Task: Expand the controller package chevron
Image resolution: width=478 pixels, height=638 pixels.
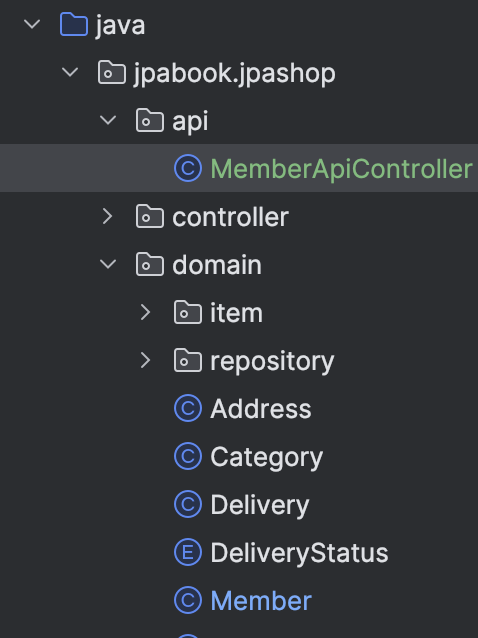Action: (107, 216)
